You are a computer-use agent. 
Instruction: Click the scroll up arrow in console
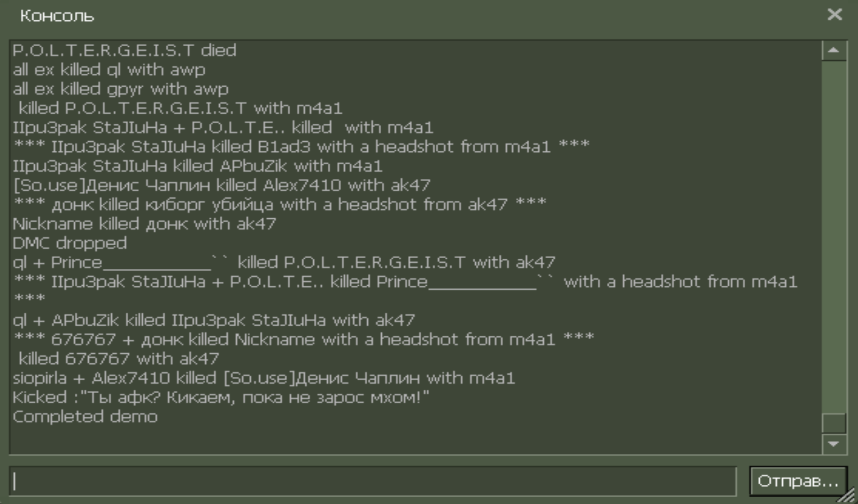click(x=834, y=51)
